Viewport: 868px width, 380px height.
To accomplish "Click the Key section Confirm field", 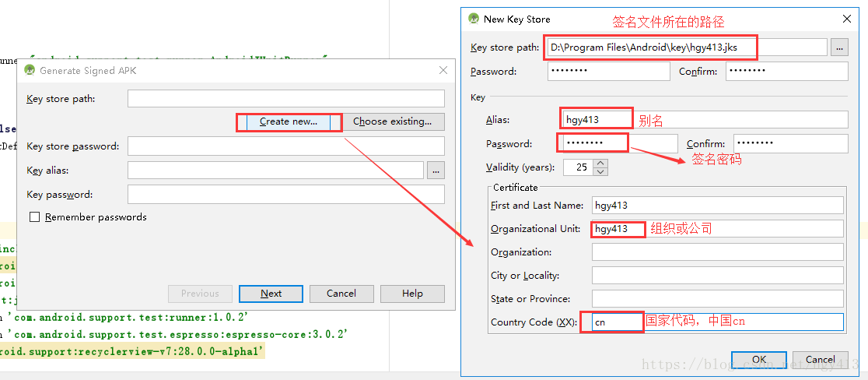I will point(791,143).
